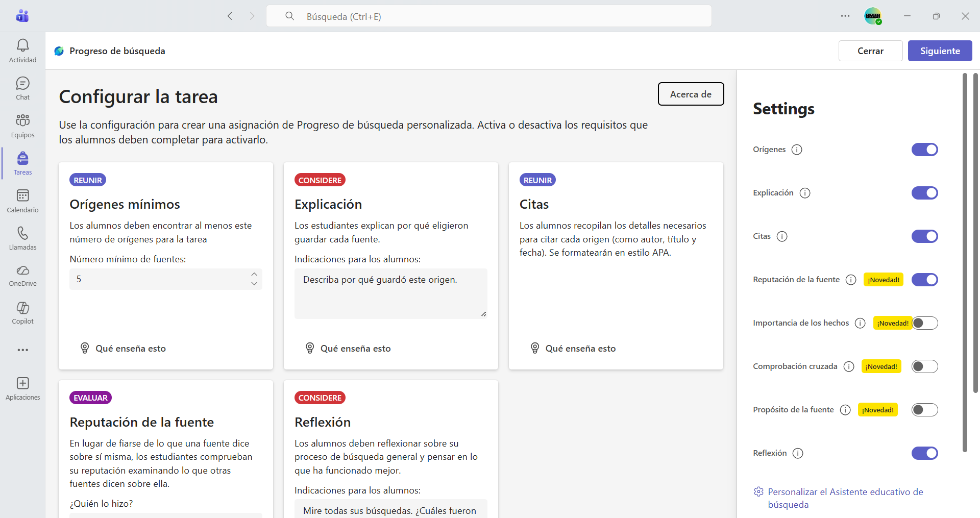Enable Comprobación cruzada toggle
Viewport: 980px width, 518px height.
coord(924,366)
